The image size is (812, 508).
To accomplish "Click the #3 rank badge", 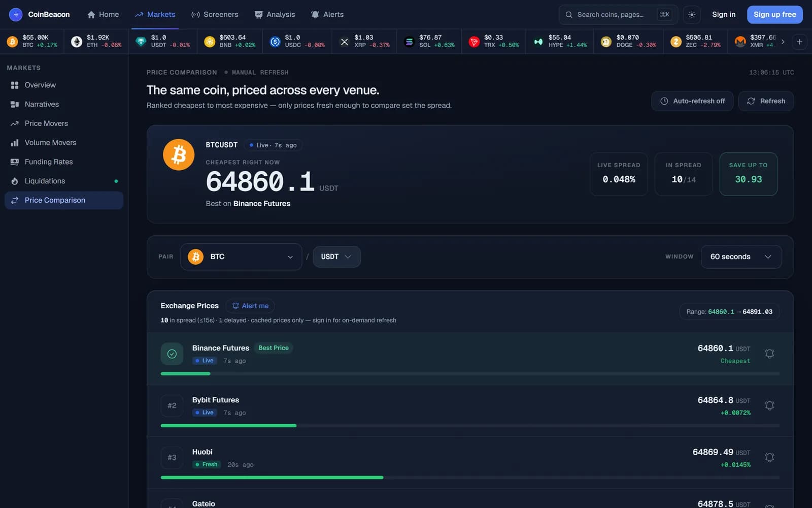I will point(172,458).
